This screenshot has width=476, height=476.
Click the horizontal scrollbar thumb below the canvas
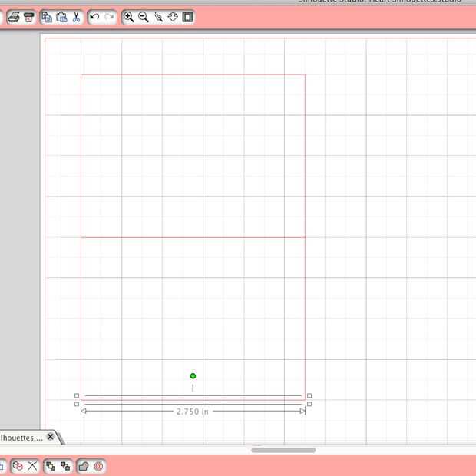click(x=283, y=450)
